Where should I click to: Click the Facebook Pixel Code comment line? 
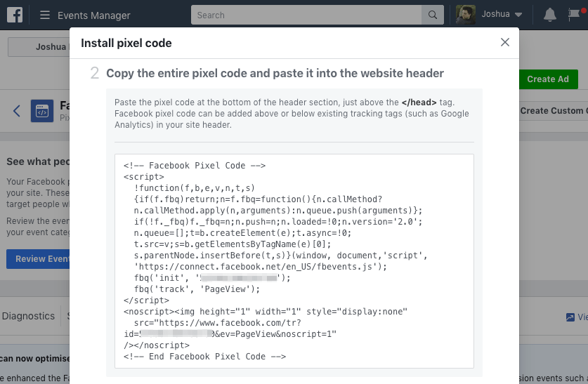coord(195,166)
